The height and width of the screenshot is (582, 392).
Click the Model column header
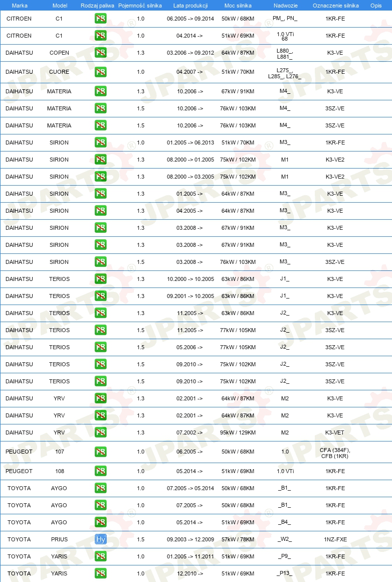pos(60,6)
